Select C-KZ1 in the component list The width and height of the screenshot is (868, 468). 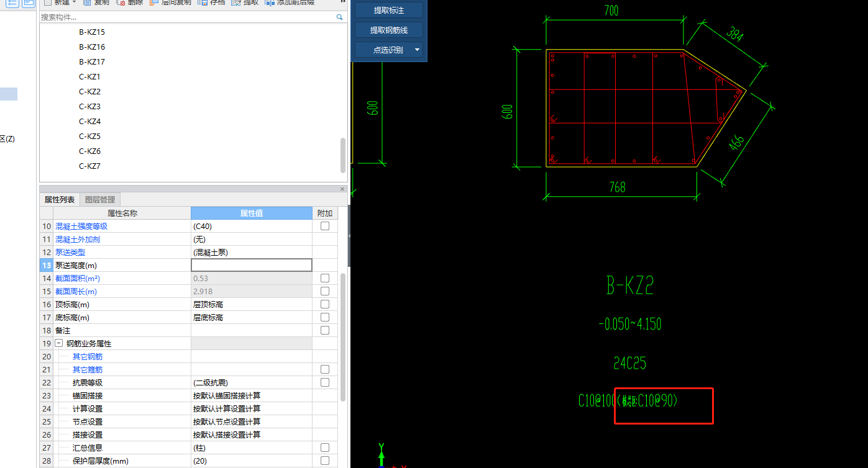click(89, 77)
